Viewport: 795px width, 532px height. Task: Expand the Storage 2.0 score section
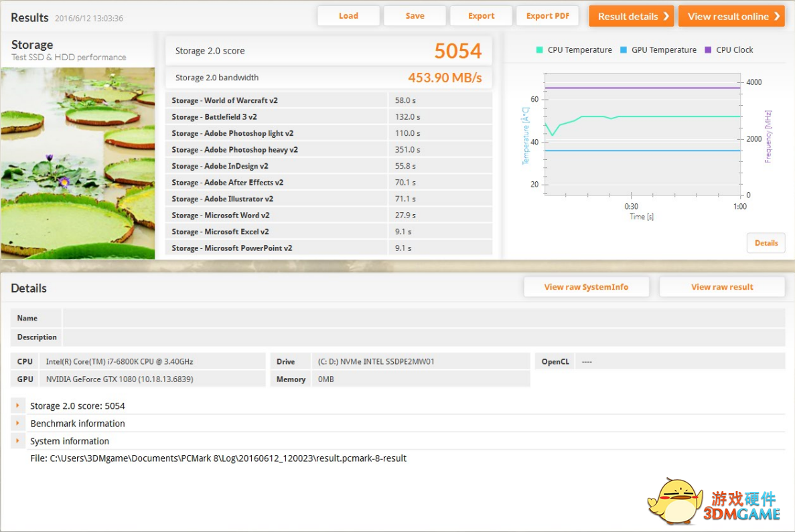point(17,406)
